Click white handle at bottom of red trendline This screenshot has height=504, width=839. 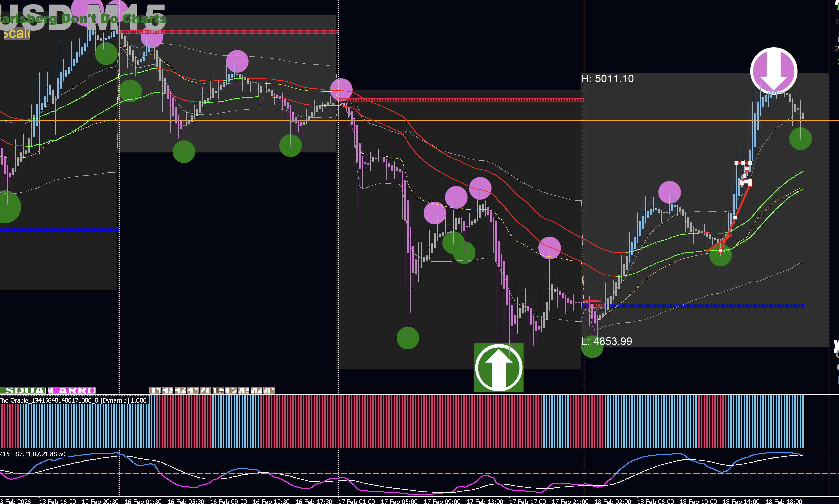[x=720, y=251]
